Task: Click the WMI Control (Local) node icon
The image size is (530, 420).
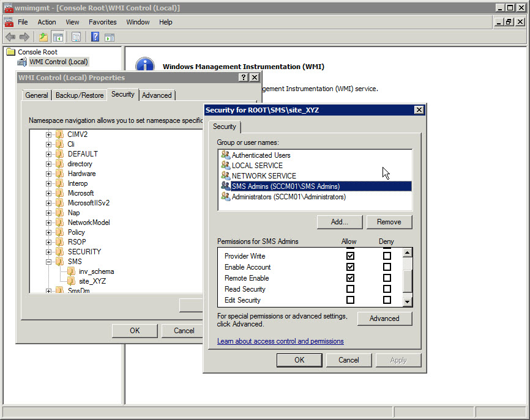Action: (x=22, y=62)
